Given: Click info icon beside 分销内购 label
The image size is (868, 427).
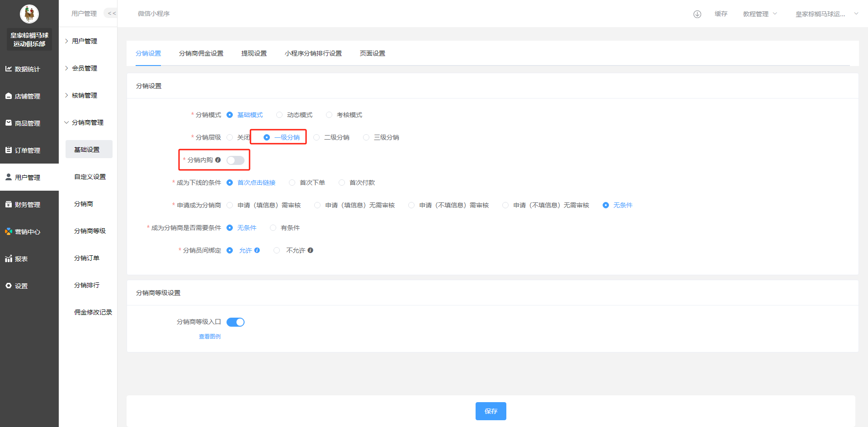Looking at the screenshot, I should click(218, 160).
